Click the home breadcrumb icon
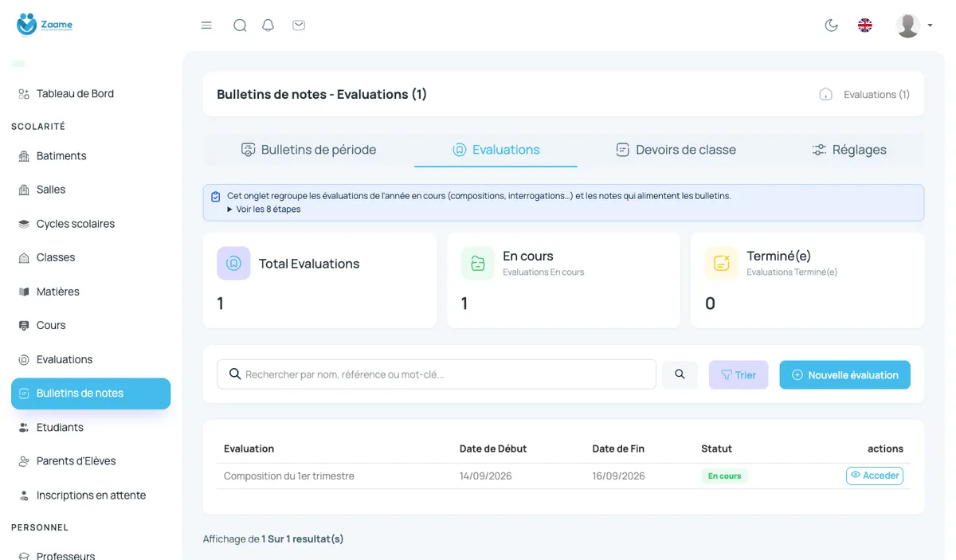956x560 pixels. pos(826,94)
